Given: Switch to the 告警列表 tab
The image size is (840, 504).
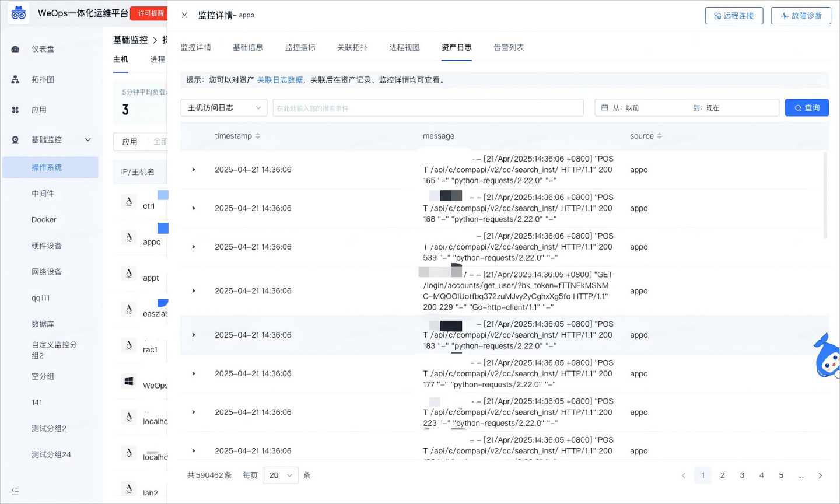Looking at the screenshot, I should click(508, 47).
